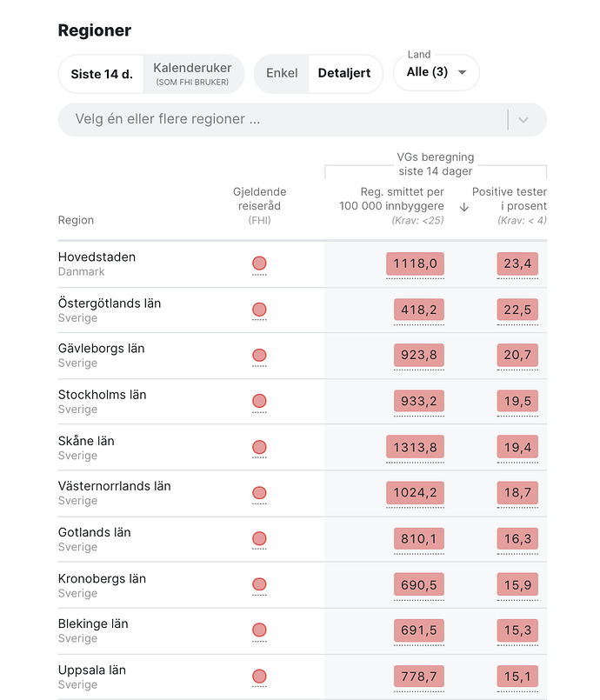Viewport: 600px width, 700px height.
Task: Click Stockholms län red travel advice indicator
Action: [259, 401]
